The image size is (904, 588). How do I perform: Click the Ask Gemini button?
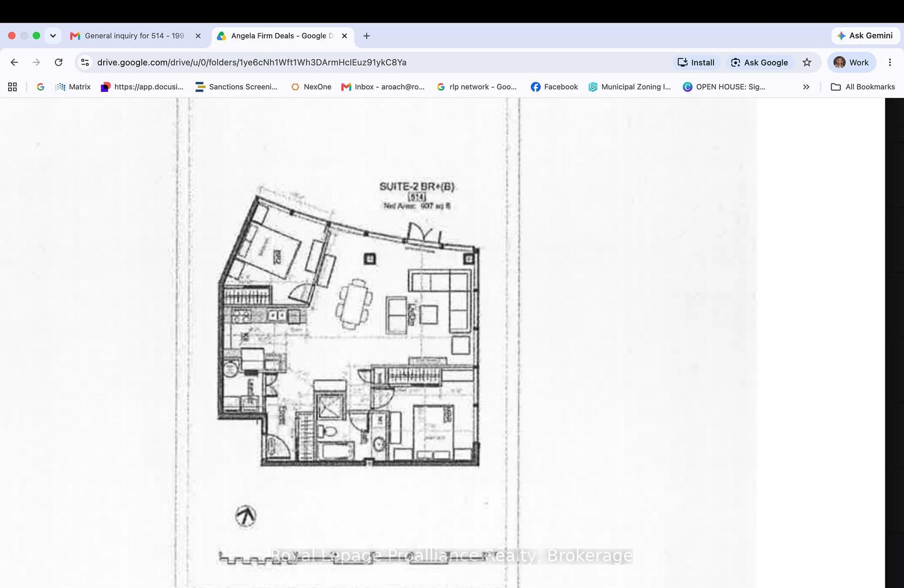tap(866, 36)
